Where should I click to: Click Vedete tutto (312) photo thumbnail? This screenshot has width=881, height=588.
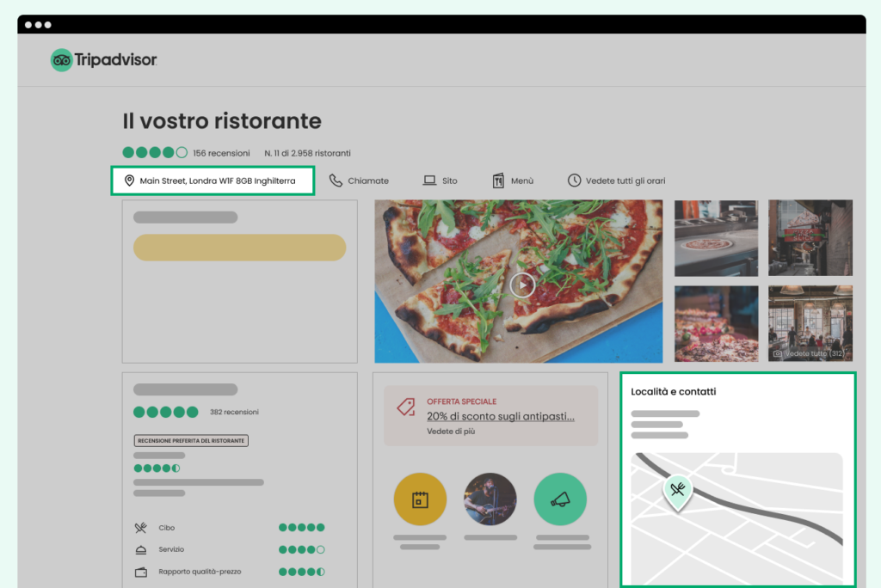tap(810, 323)
